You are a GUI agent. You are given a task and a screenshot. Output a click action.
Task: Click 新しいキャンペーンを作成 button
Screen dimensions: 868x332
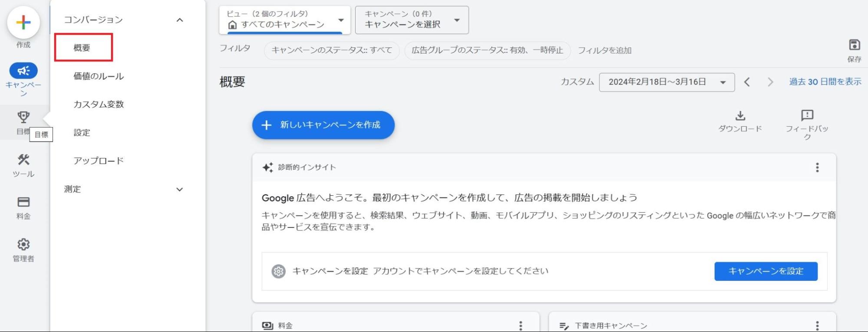click(x=323, y=125)
